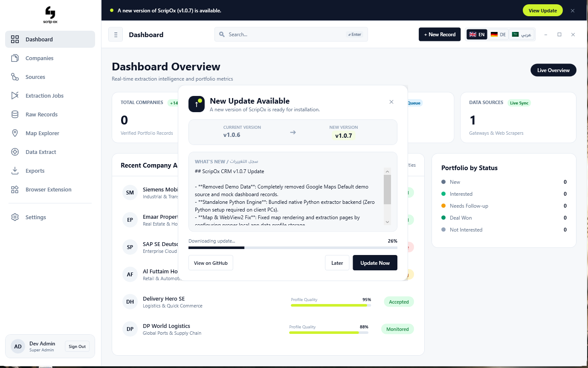The image size is (588, 368).
Task: Close the New Update Available dialog
Action: click(x=391, y=102)
